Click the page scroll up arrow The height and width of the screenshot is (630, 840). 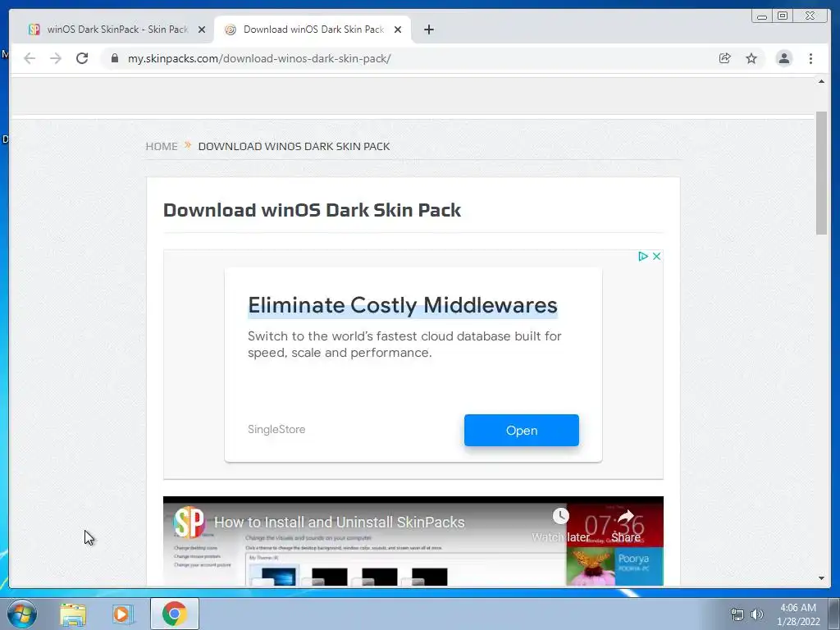(x=821, y=81)
